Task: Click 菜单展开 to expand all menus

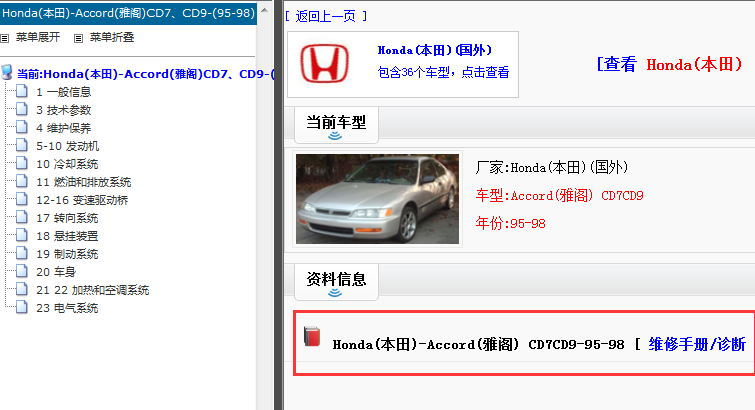Action: [x=38, y=37]
